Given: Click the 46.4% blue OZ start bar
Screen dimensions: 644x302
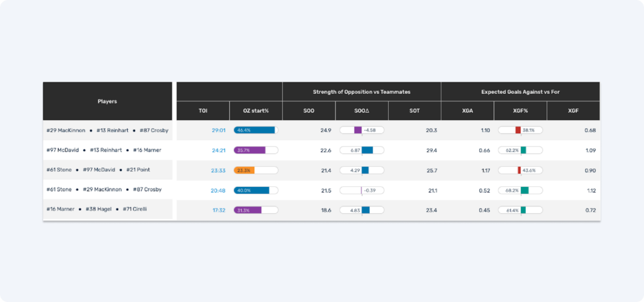Looking at the screenshot, I should (x=255, y=130).
